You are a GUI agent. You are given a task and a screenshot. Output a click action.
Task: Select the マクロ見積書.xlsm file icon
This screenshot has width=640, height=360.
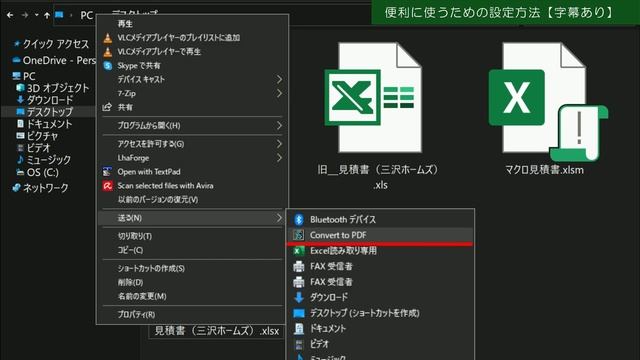click(x=548, y=102)
